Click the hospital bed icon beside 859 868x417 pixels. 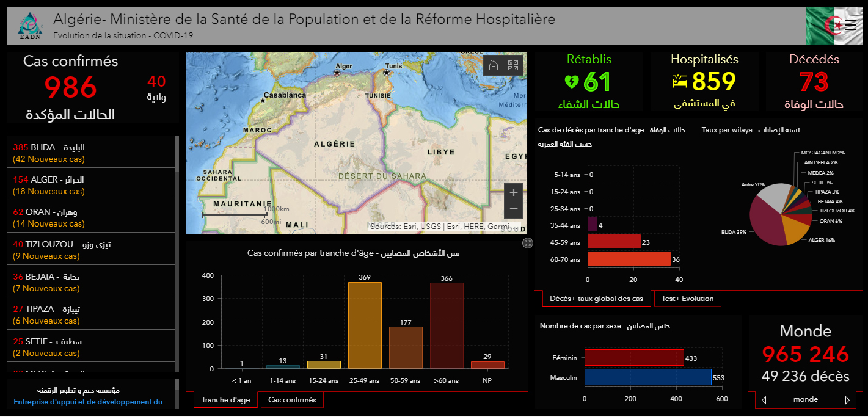pos(679,81)
